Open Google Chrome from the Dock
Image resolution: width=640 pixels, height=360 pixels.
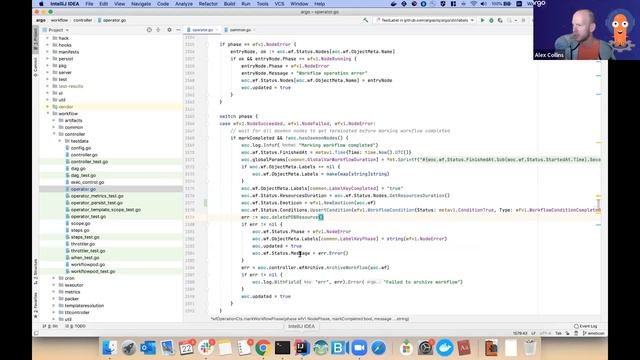pyautogui.click(x=263, y=348)
